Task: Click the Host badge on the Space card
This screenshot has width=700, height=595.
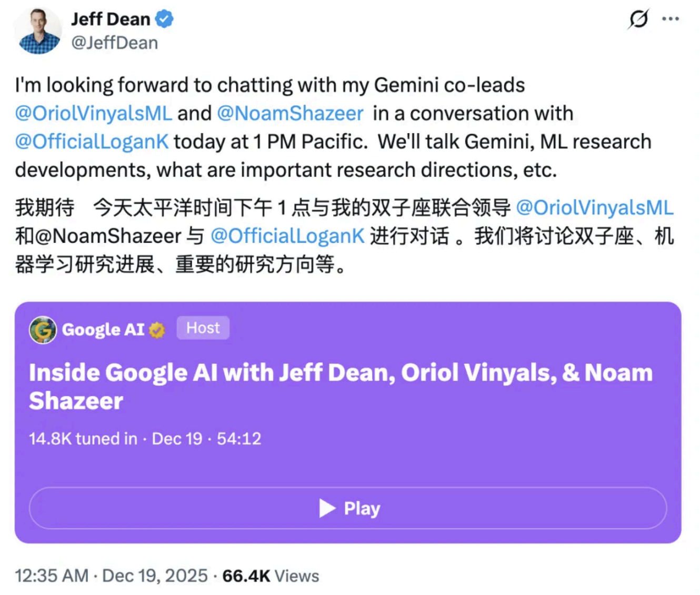Action: [x=202, y=328]
